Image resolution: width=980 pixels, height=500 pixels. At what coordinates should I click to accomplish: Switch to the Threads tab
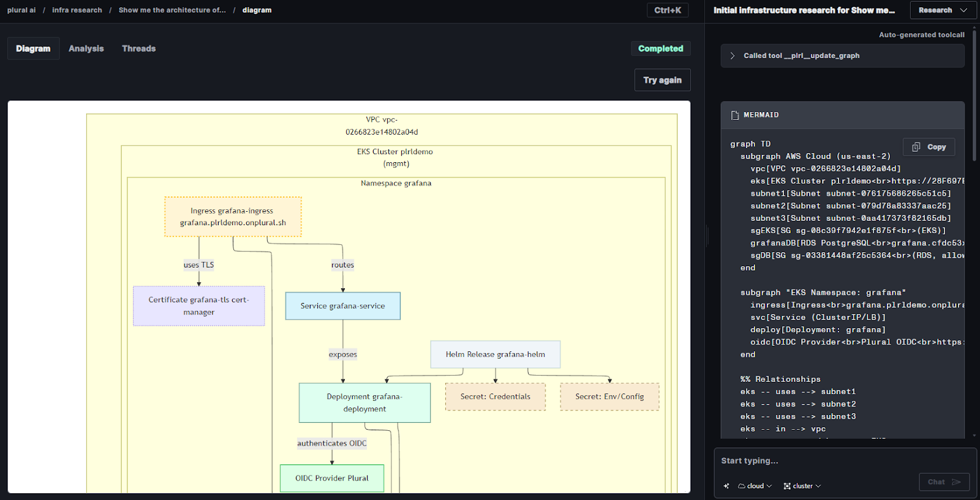pos(138,48)
